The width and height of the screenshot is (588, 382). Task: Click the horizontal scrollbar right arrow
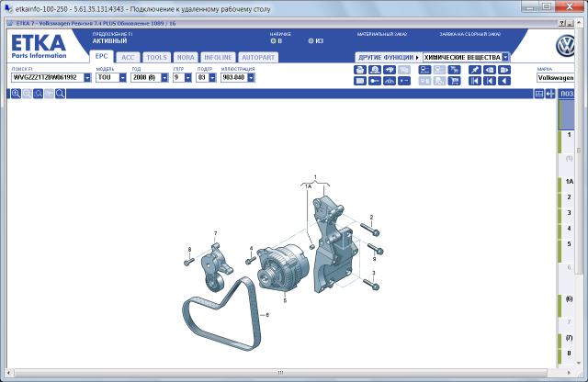570,373
